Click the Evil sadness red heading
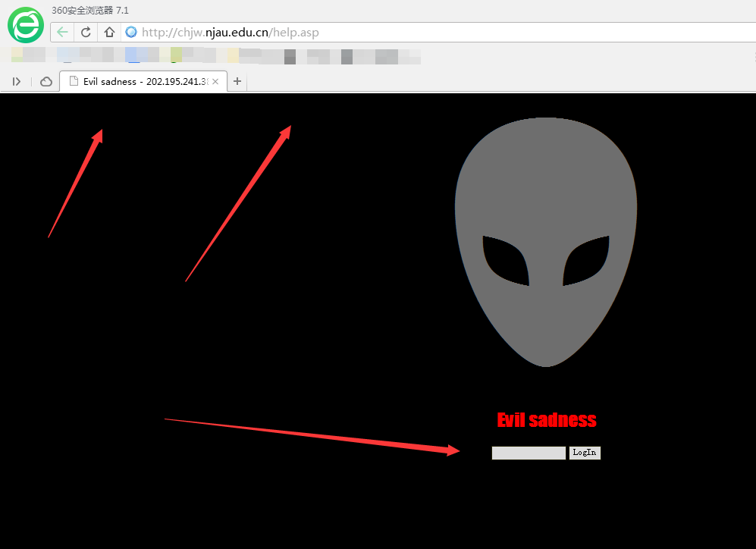Image resolution: width=756 pixels, height=549 pixels. coord(546,420)
